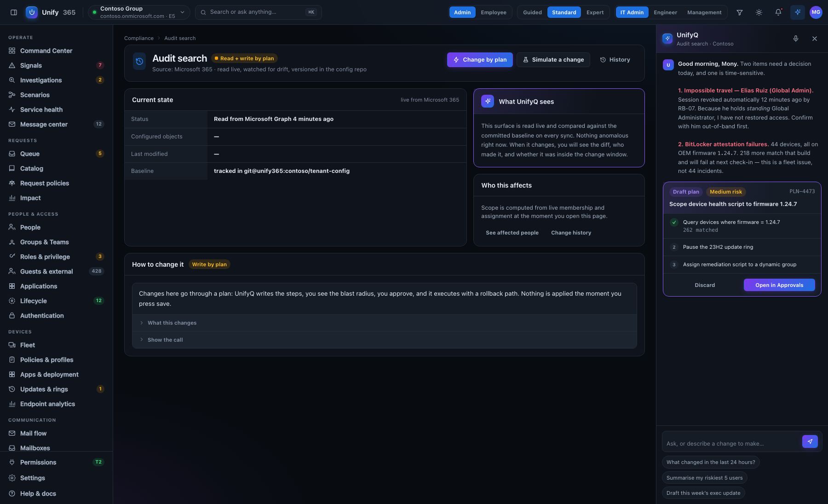The width and height of the screenshot is (828, 504).
Task: Open the MG user avatar
Action: coord(816,12)
